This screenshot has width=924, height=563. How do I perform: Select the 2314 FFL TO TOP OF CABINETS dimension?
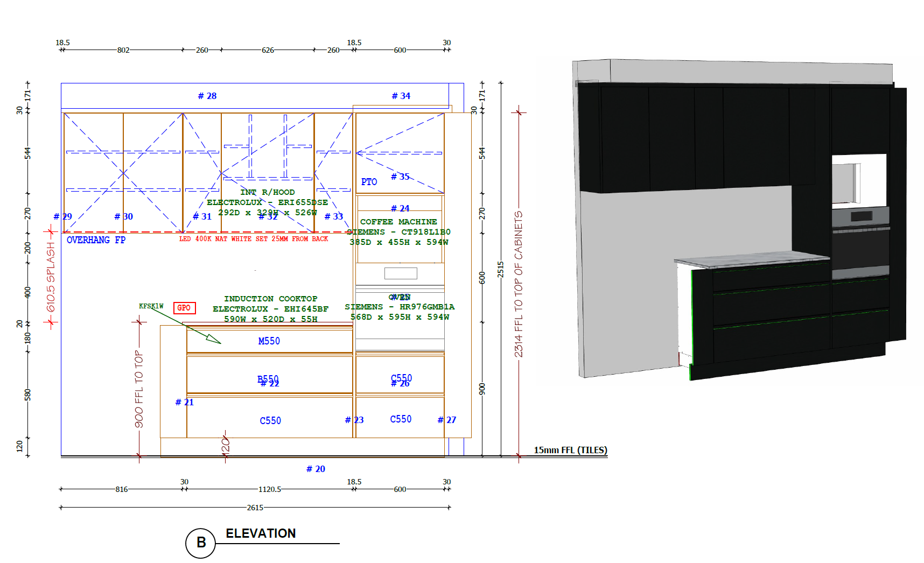pyautogui.click(x=519, y=282)
